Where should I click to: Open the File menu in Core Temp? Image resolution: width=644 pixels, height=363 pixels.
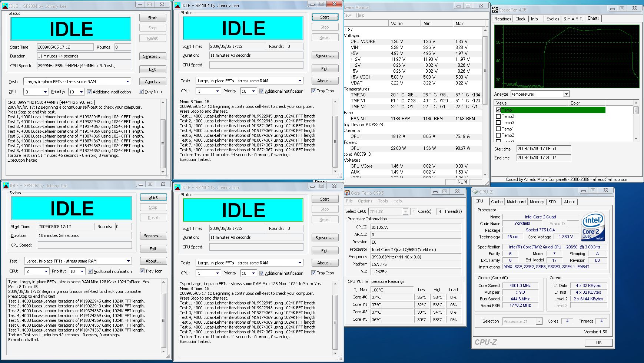[x=349, y=201]
